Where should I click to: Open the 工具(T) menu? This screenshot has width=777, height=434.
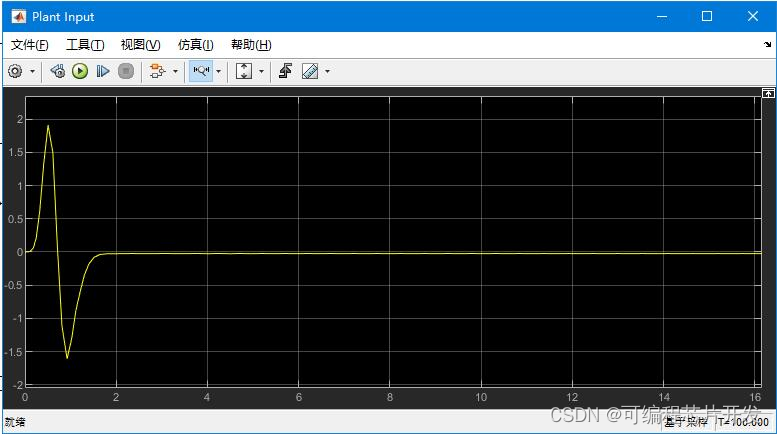tap(85, 45)
